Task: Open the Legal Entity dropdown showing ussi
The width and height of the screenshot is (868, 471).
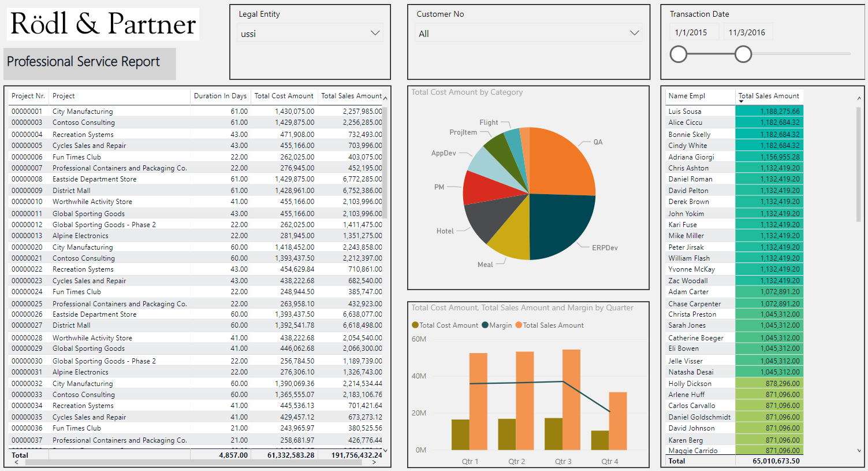Action: coord(310,33)
